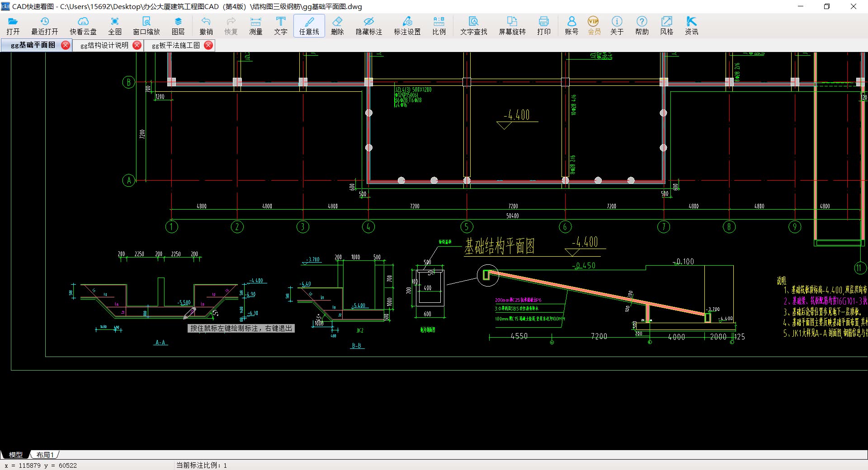
Task: Open the 图层 layers panel
Action: point(178,26)
